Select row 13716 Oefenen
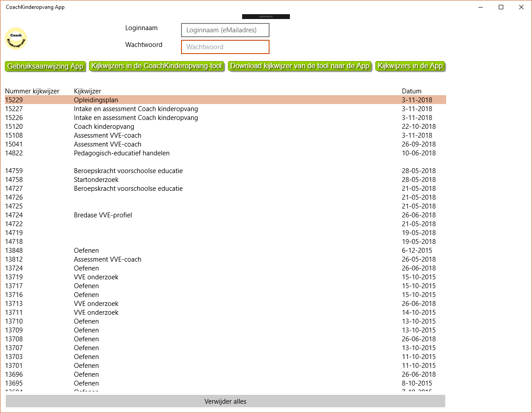Viewport: 532px width, 413px height. pyautogui.click(x=225, y=295)
